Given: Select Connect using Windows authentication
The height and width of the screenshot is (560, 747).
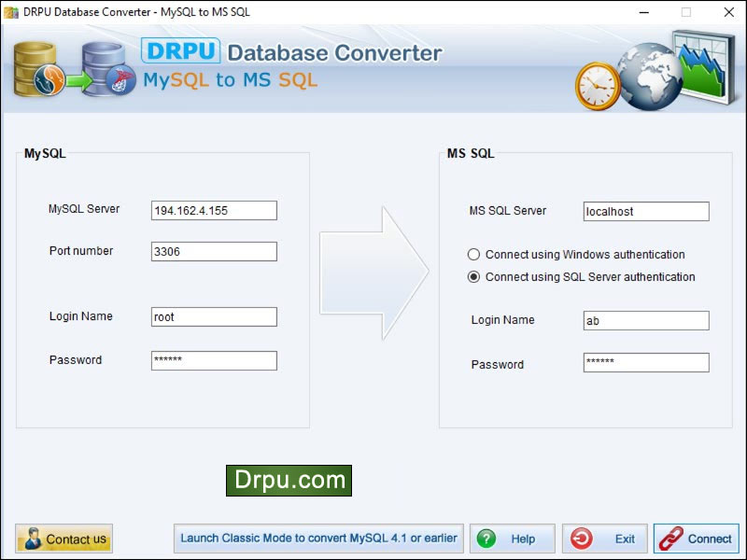Looking at the screenshot, I should tap(474, 254).
